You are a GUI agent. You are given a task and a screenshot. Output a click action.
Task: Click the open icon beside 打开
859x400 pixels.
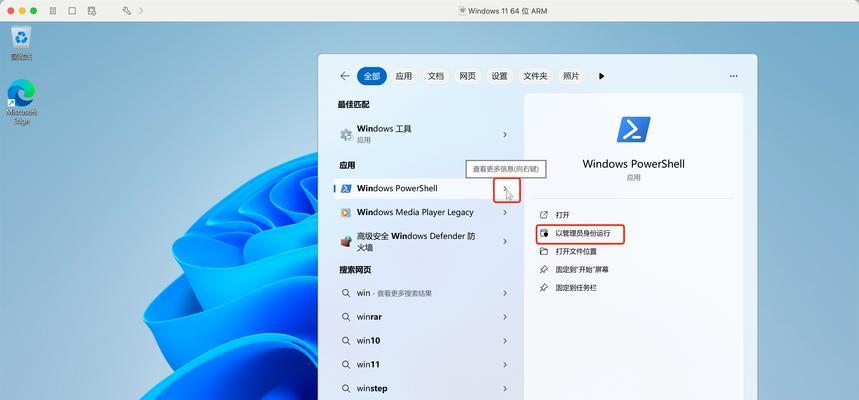coord(543,215)
